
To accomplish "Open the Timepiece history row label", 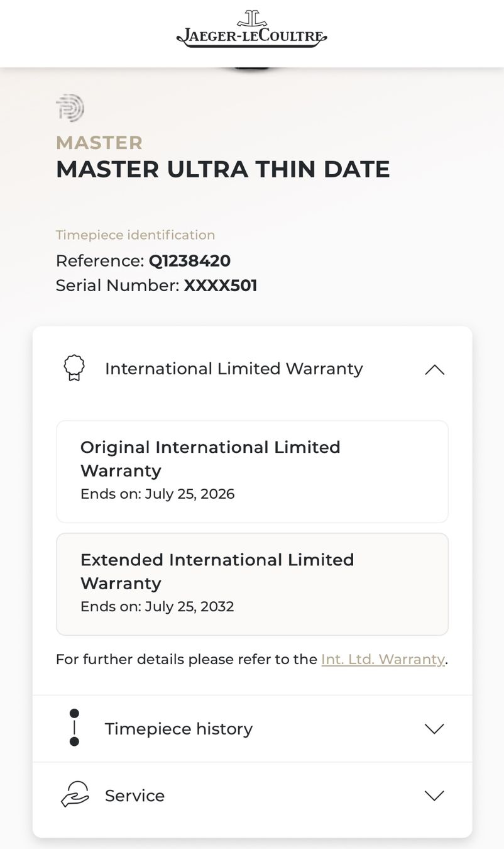I will (x=178, y=728).
